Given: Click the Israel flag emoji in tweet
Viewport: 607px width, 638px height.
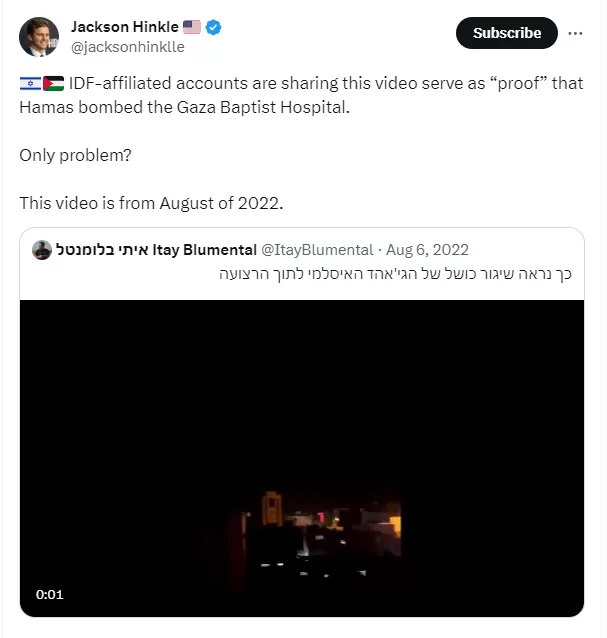Looking at the screenshot, I should 30,84.
